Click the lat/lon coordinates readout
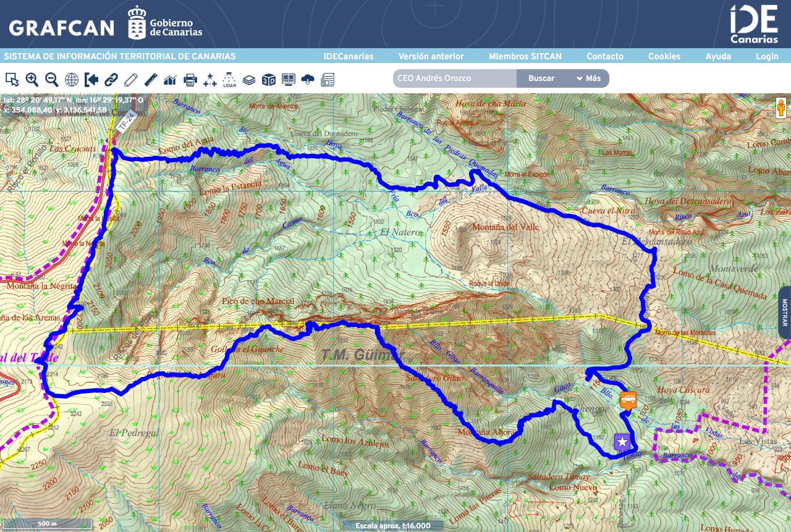 [x=74, y=104]
